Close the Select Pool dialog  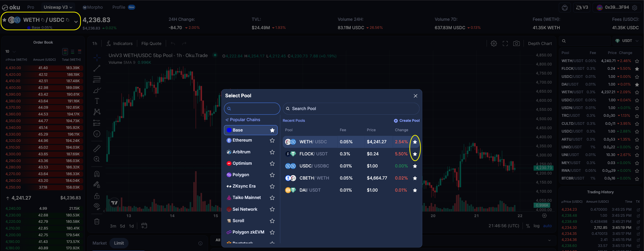(415, 96)
